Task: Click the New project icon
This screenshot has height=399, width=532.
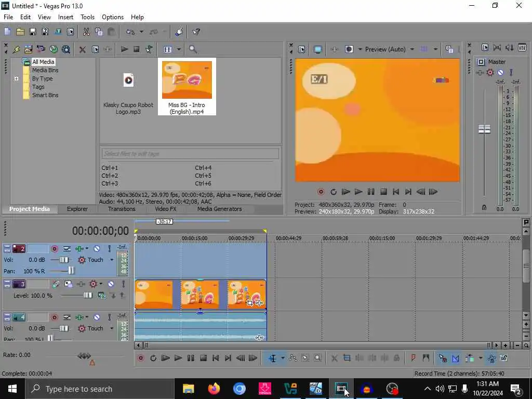Action: point(7,32)
